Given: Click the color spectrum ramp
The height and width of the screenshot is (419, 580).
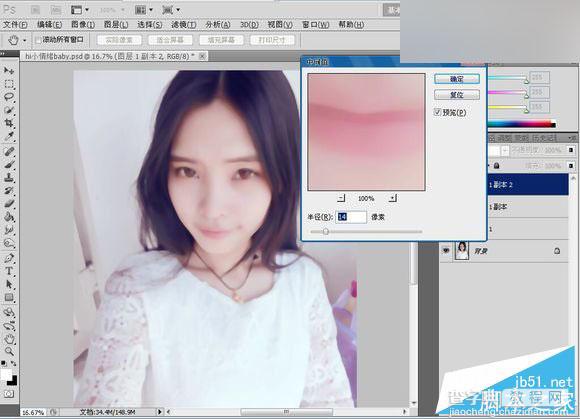Looking at the screenshot, I should point(522,124).
